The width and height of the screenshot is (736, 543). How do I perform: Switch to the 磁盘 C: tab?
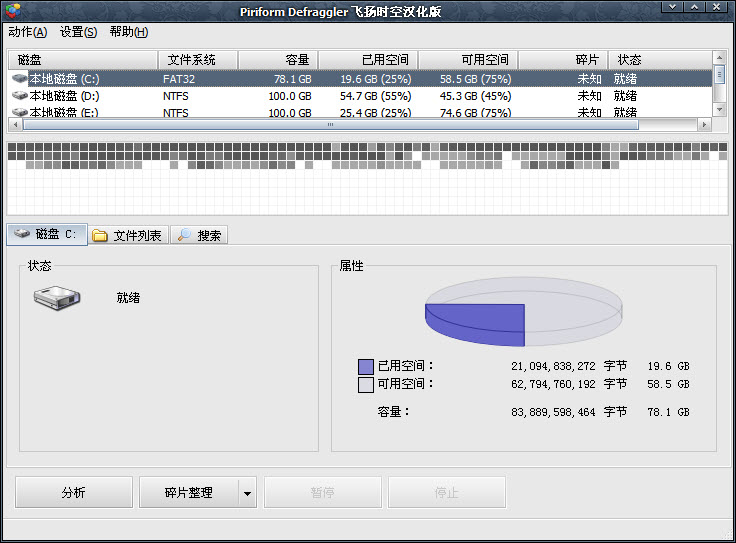click(x=46, y=235)
